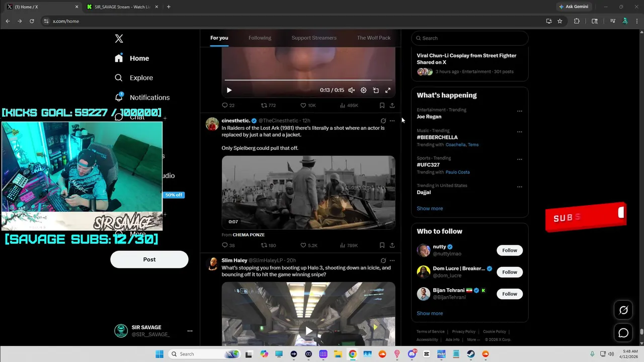Switch to the Following tab
The image size is (644, 362).
coord(260,38)
